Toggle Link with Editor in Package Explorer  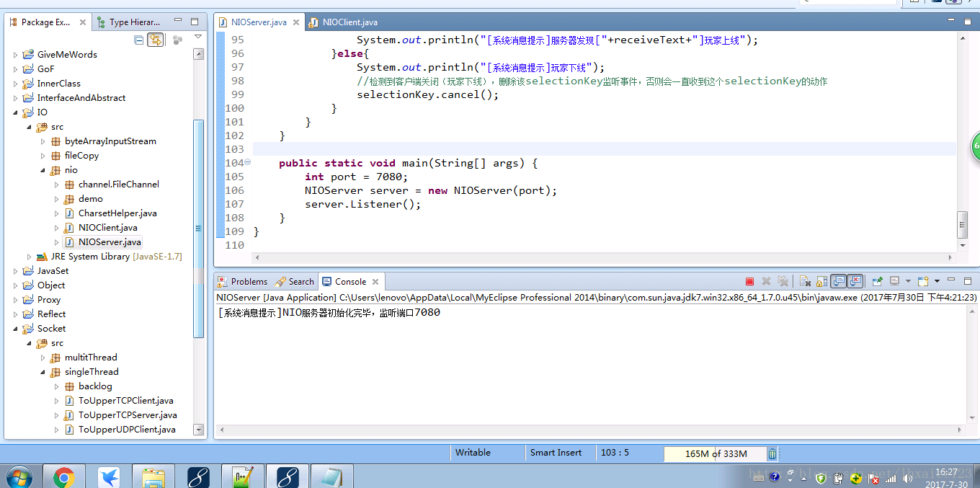[x=155, y=40]
